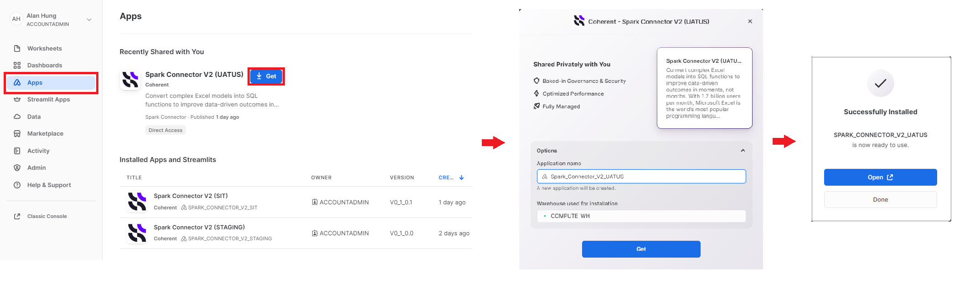The image size is (980, 289).
Task: Click the Admin shield icon
Action: [17, 168]
